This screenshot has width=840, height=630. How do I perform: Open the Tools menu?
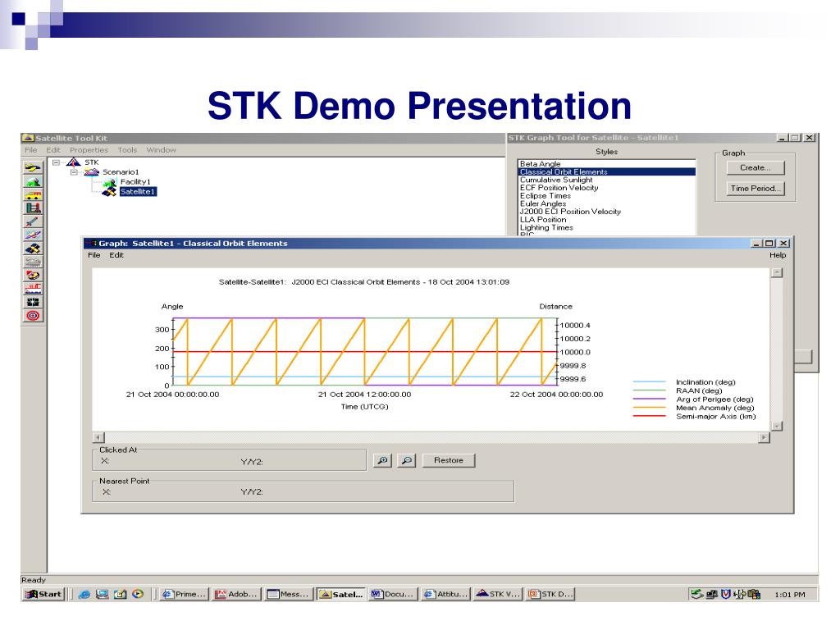coord(127,150)
